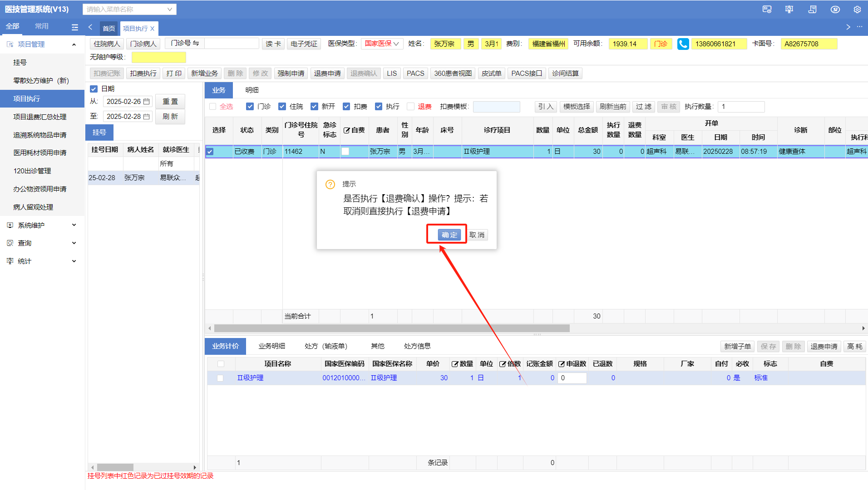Uncheck the 门诊 filter checkbox
Screen dimensions: 868x490
click(250, 107)
